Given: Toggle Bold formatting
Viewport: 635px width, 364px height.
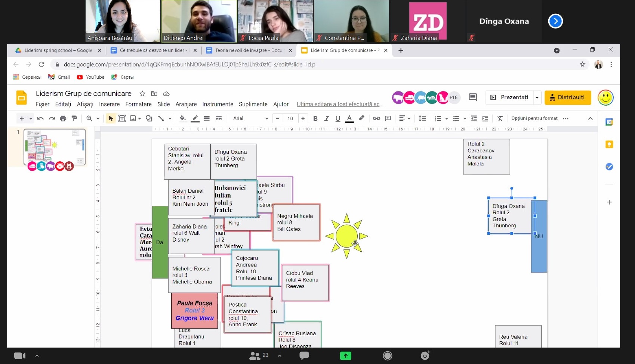Looking at the screenshot, I should tap(315, 118).
